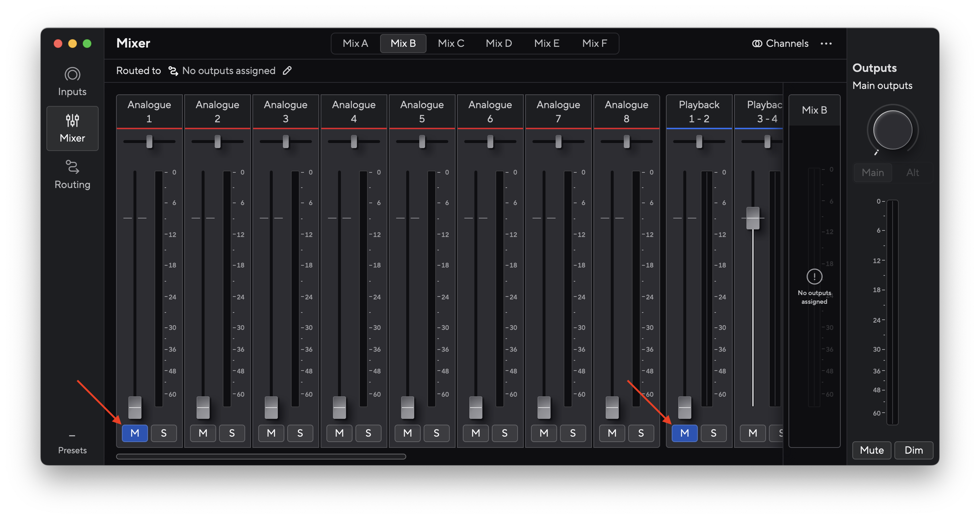
Task: Select Alt output option
Action: coord(913,172)
